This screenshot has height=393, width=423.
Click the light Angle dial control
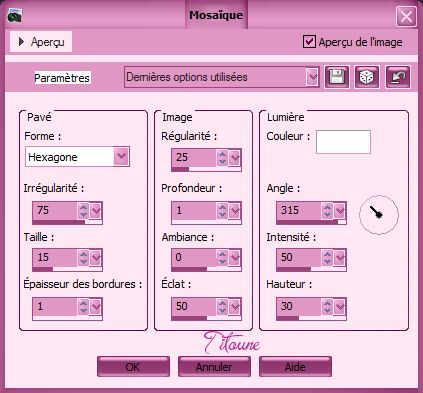click(x=379, y=215)
